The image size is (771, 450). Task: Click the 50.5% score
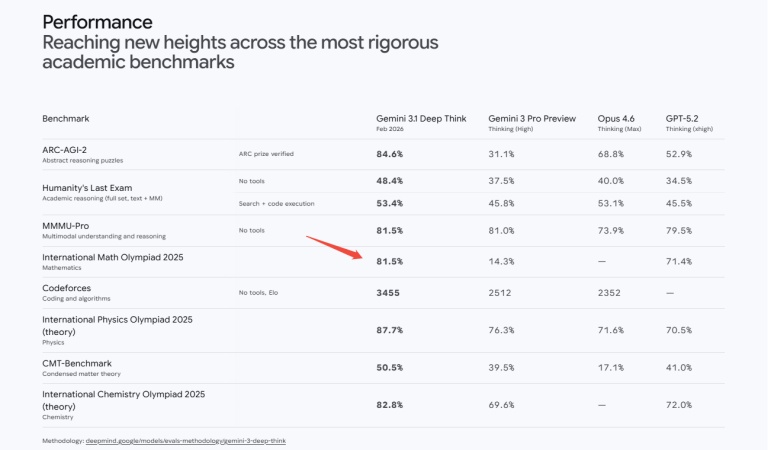pos(389,368)
